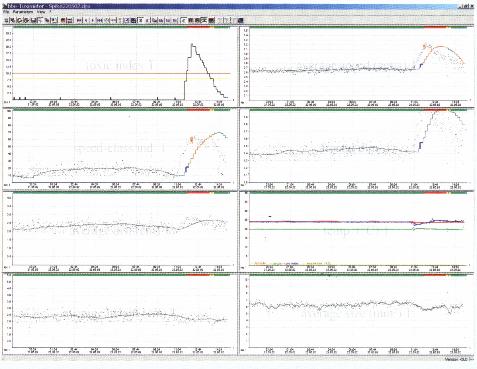Image resolution: width=477 pixels, height=369 pixels.
Task: Select the average speed chart panel
Action: [x=357, y=66]
